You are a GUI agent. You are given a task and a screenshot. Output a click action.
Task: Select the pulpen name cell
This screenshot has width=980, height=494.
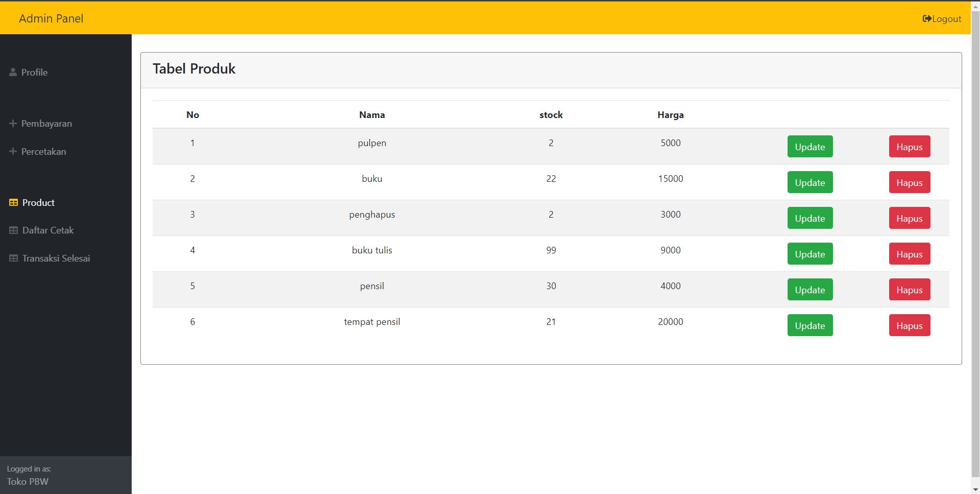tap(372, 143)
